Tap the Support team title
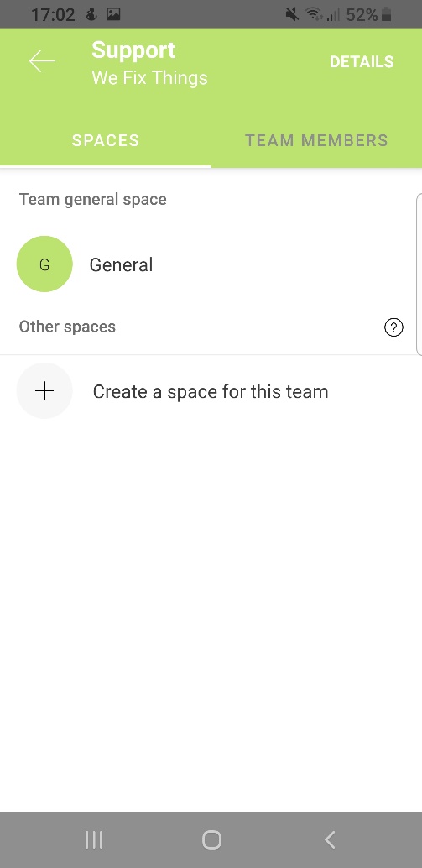This screenshot has width=422, height=868. (x=133, y=50)
